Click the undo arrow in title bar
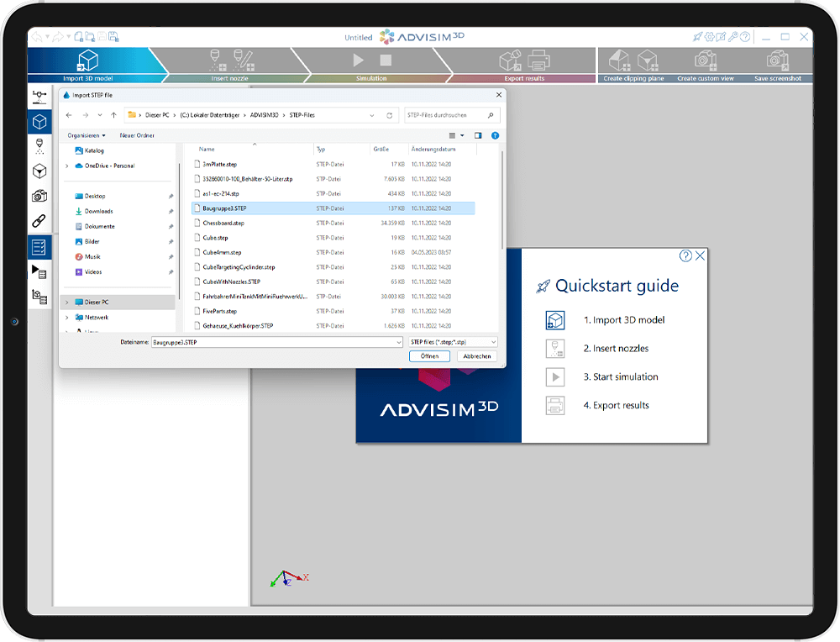Screen dimensions: 840x642 click(x=37, y=36)
